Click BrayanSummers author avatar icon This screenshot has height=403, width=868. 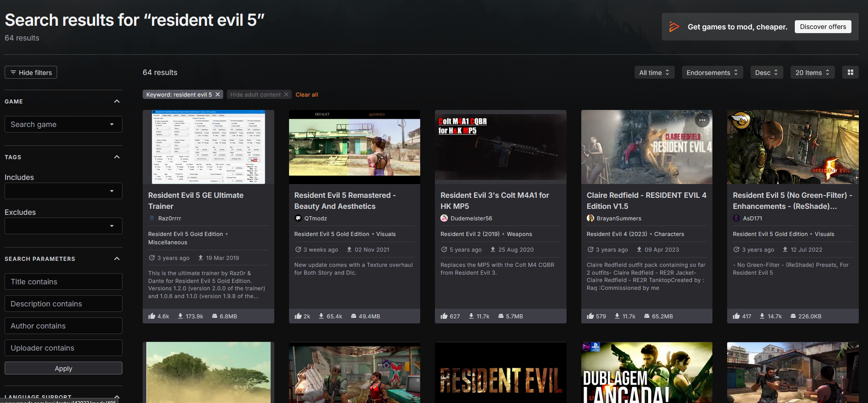pos(590,218)
